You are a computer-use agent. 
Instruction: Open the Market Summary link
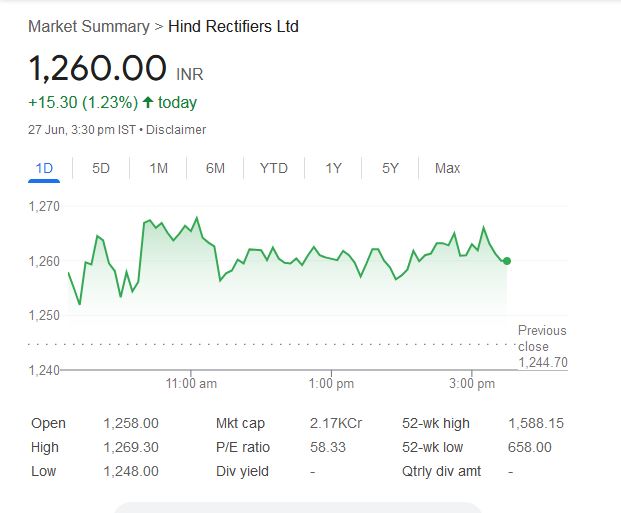88,26
